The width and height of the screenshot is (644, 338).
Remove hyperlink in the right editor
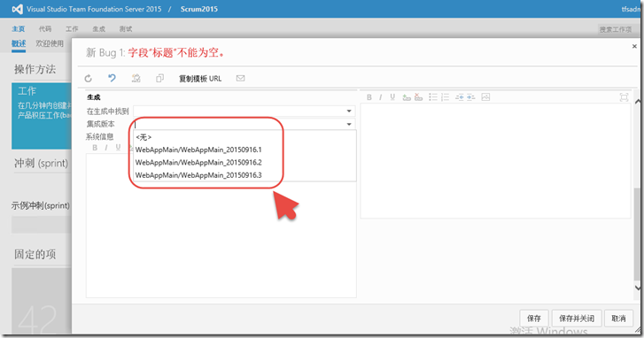(418, 97)
